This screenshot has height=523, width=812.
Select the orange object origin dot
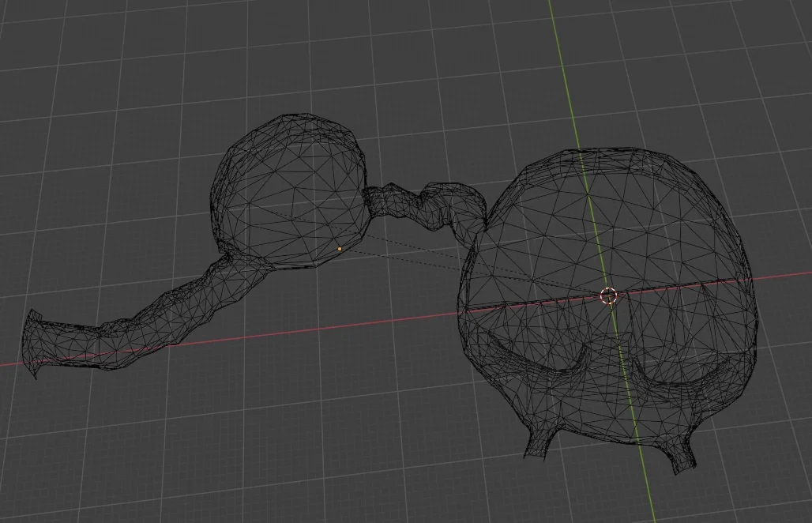pyautogui.click(x=340, y=249)
